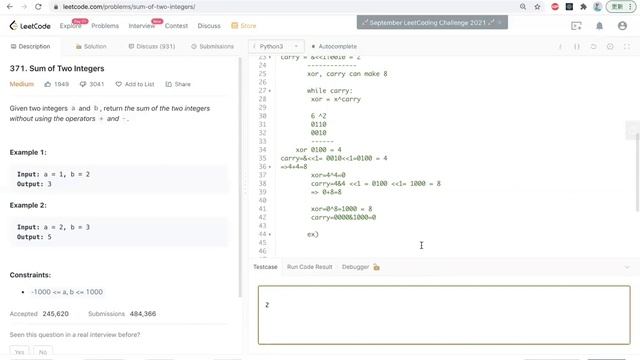Viewport: 640px width, 360px height.
Task: Click the Chrome update button
Action: [620, 7]
